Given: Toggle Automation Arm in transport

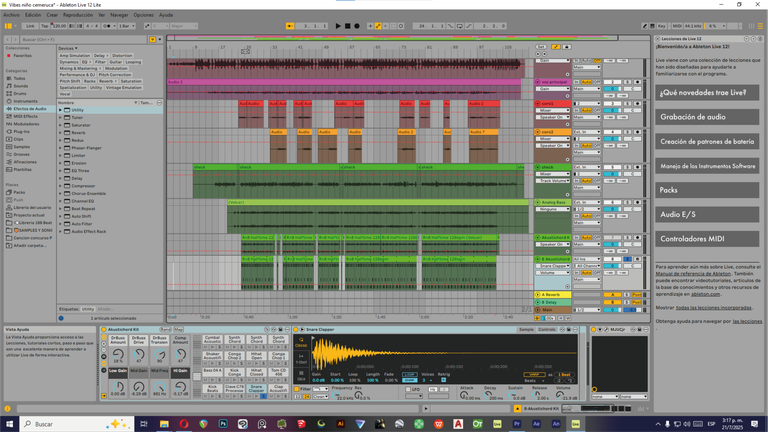Looking at the screenshot, I should click(x=378, y=26).
